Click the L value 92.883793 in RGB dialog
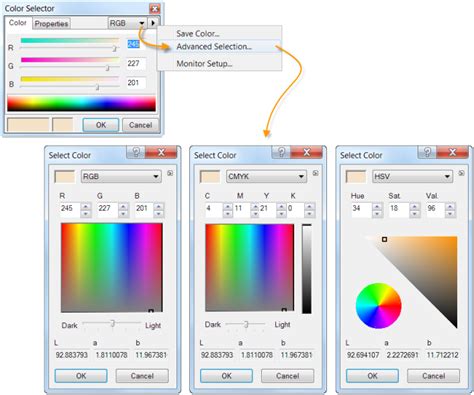 (71, 355)
